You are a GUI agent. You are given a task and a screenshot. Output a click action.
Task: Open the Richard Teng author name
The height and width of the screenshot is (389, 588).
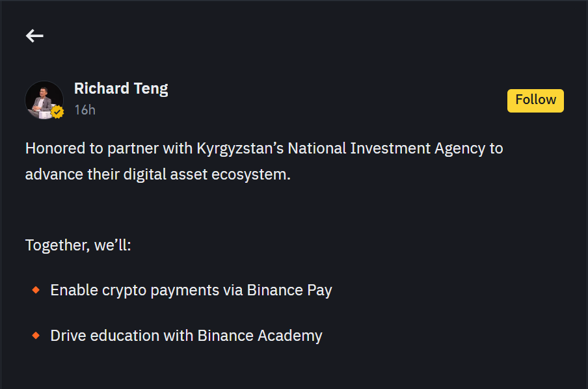pos(121,88)
